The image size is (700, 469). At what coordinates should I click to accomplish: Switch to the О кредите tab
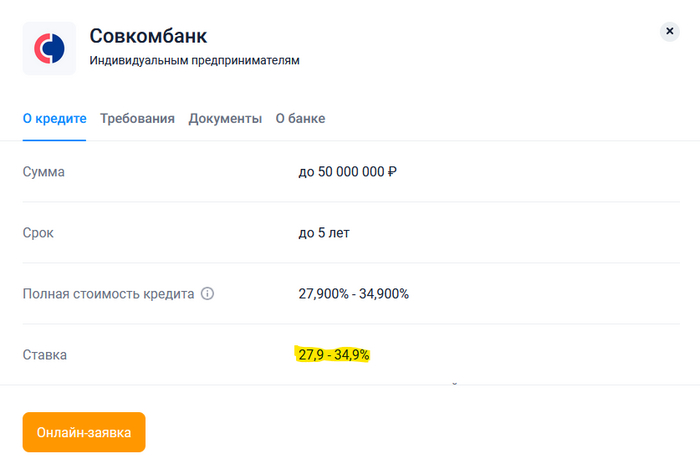(54, 118)
